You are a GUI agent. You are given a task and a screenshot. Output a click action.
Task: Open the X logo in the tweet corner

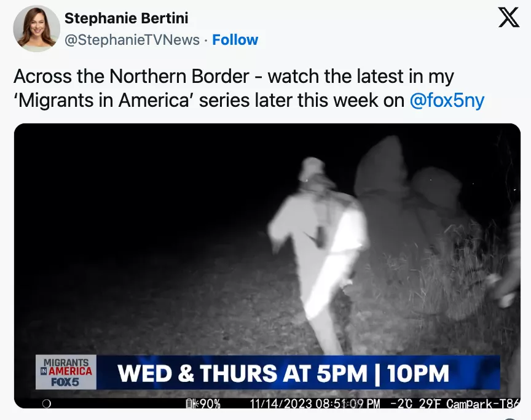click(509, 18)
